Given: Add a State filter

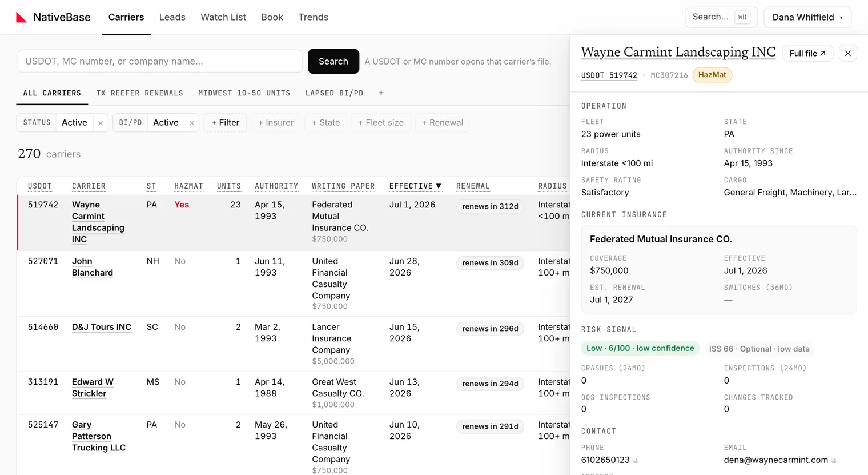Looking at the screenshot, I should [325, 123].
